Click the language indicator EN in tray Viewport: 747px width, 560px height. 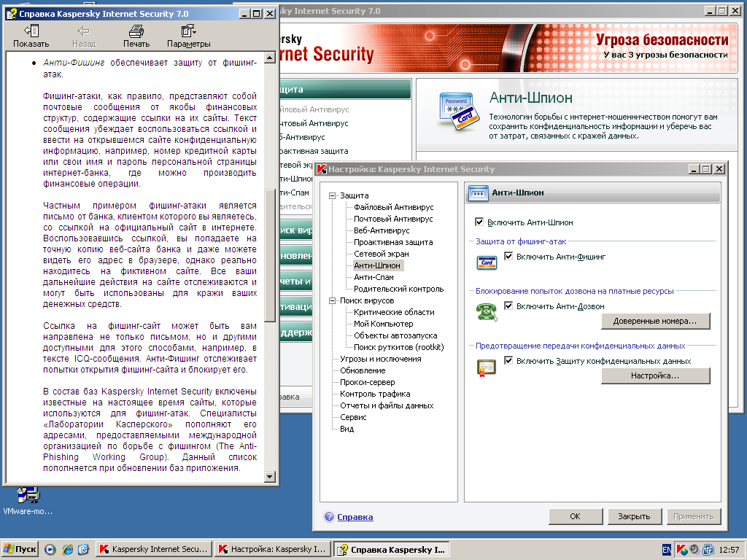click(x=667, y=549)
